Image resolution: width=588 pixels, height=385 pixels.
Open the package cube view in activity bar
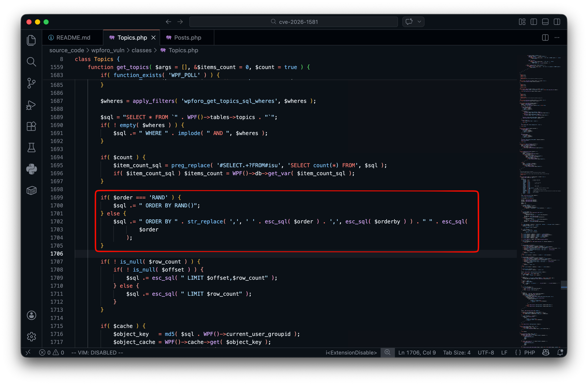[32, 190]
